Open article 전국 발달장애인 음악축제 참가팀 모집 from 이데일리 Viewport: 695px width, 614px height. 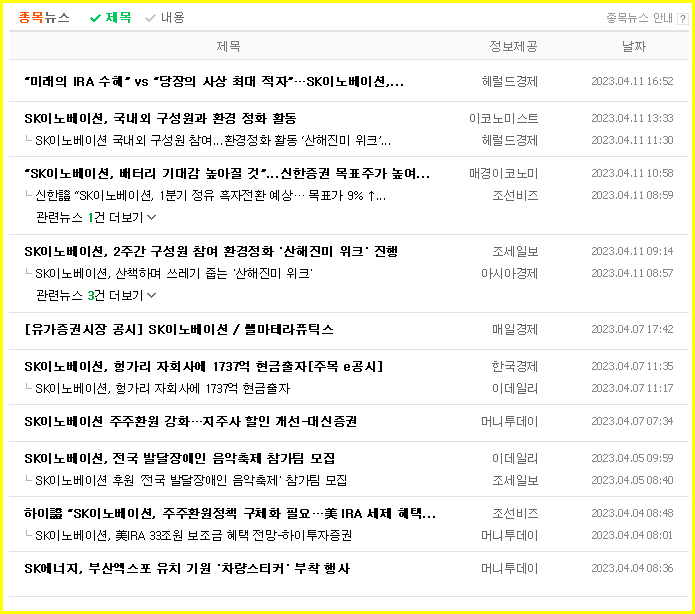(x=180, y=458)
